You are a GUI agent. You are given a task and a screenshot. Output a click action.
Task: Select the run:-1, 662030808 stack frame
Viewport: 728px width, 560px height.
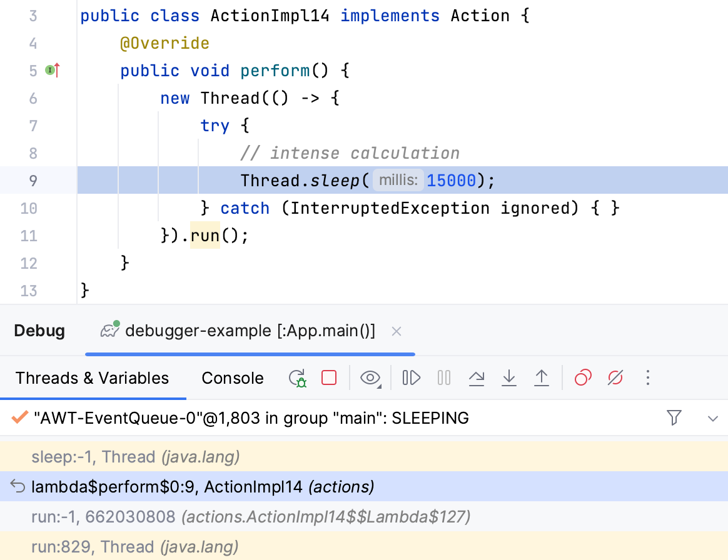pos(364,516)
